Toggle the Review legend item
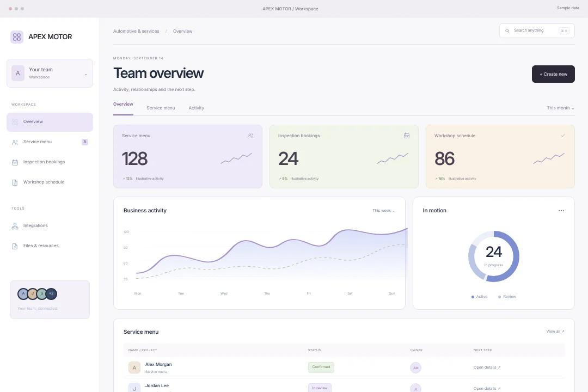The height and width of the screenshot is (392, 588). (507, 297)
